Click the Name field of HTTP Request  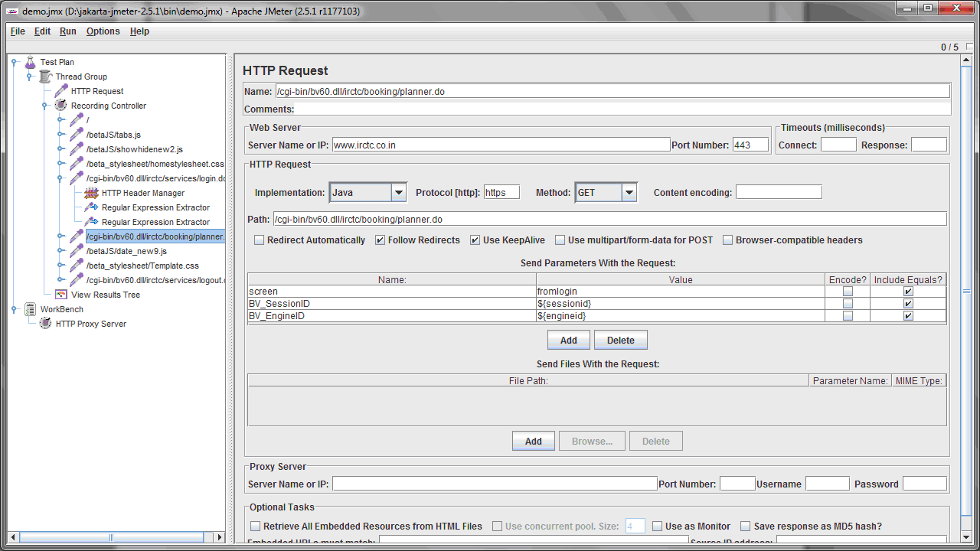(x=612, y=91)
